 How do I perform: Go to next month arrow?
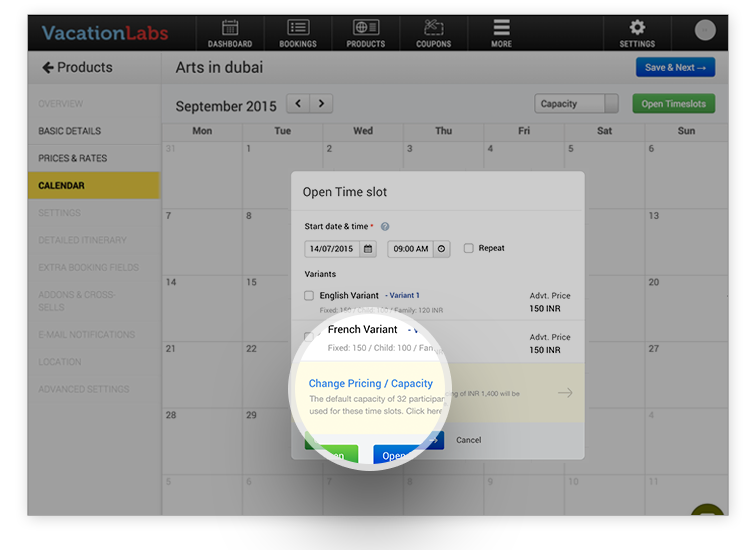click(x=321, y=104)
